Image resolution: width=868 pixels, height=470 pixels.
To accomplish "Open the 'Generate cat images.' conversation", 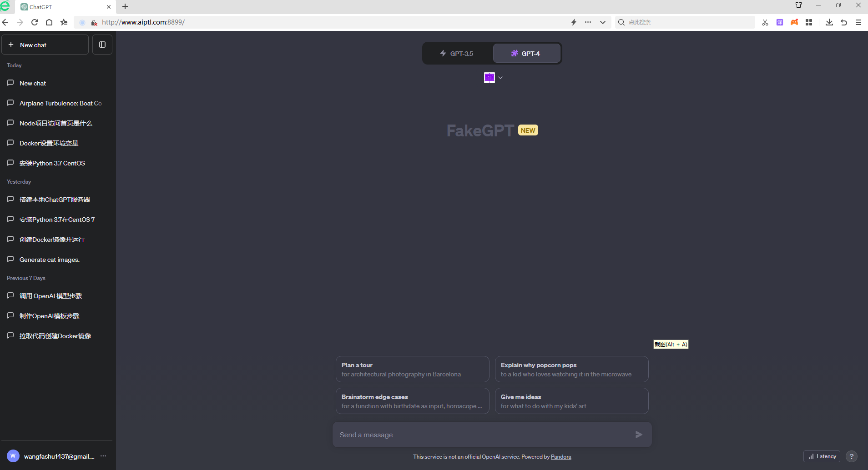I will point(58,260).
